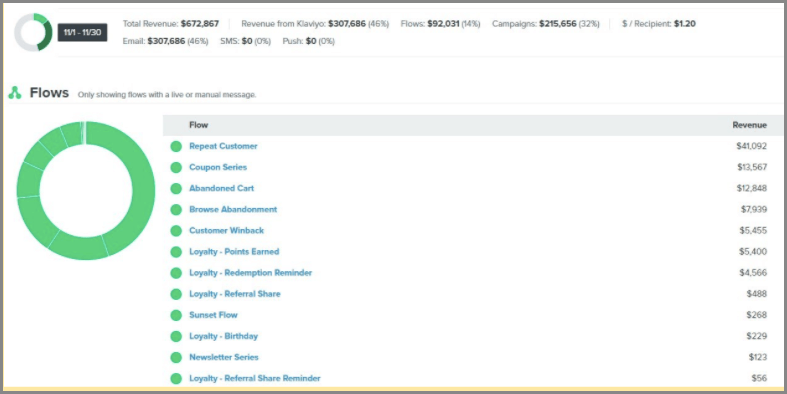Click the Total Revenue $672,867 figure

(200, 24)
